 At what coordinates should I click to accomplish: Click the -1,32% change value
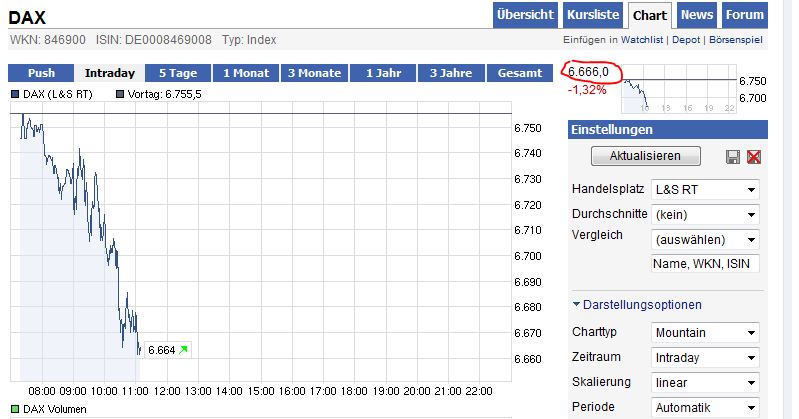point(587,90)
